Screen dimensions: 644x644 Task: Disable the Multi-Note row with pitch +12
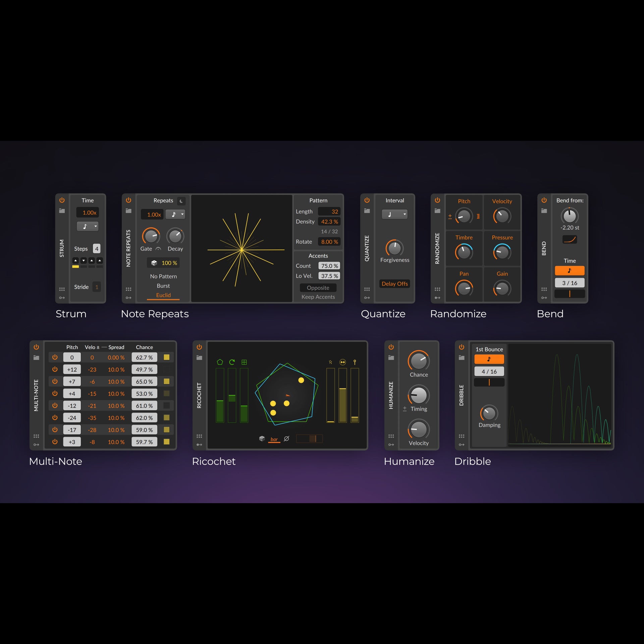55,369
